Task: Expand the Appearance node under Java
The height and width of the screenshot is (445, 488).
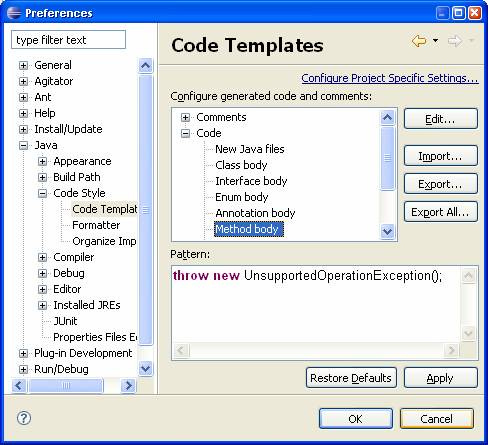Action: pos(42,161)
